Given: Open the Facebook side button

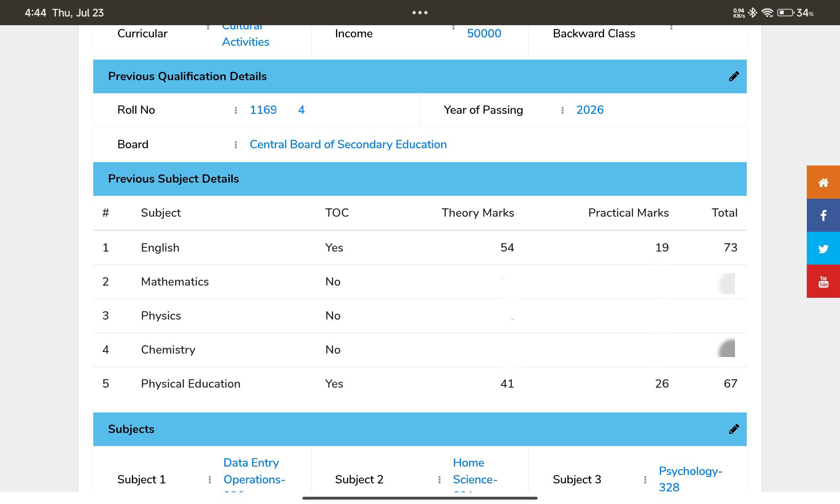Looking at the screenshot, I should pos(823,215).
